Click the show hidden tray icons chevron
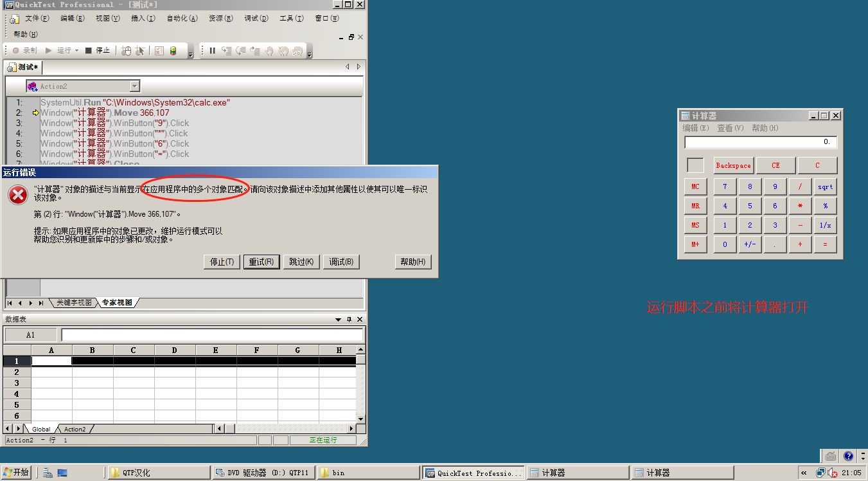 pyautogui.click(x=804, y=473)
